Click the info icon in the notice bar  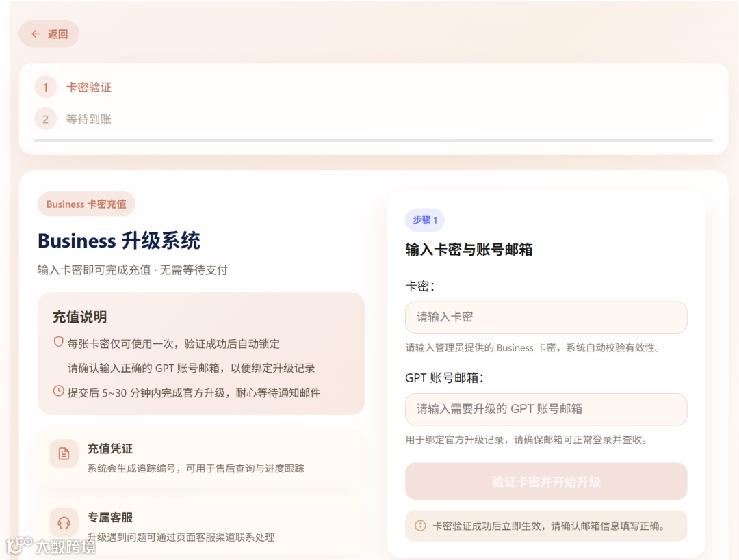point(420,526)
